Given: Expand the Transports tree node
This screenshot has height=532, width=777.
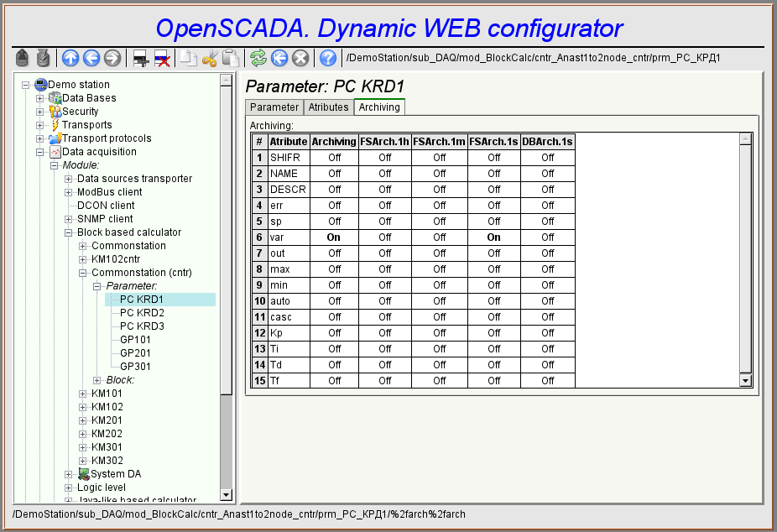Looking at the screenshot, I should click(40, 125).
